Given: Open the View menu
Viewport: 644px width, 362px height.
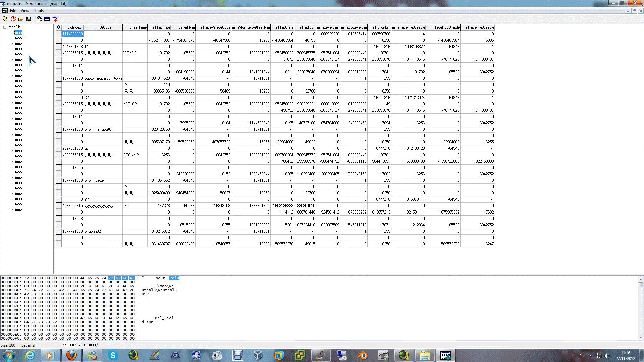Looking at the screenshot, I should (x=25, y=11).
